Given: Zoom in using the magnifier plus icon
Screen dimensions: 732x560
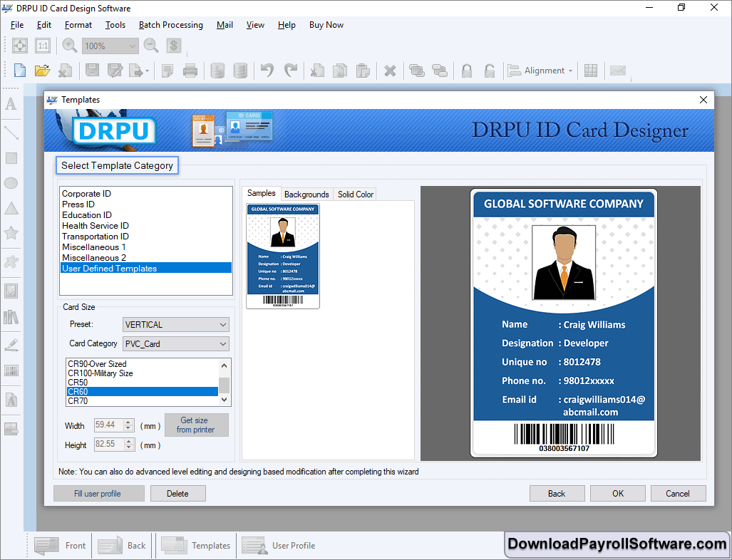Looking at the screenshot, I should pyautogui.click(x=68, y=45).
